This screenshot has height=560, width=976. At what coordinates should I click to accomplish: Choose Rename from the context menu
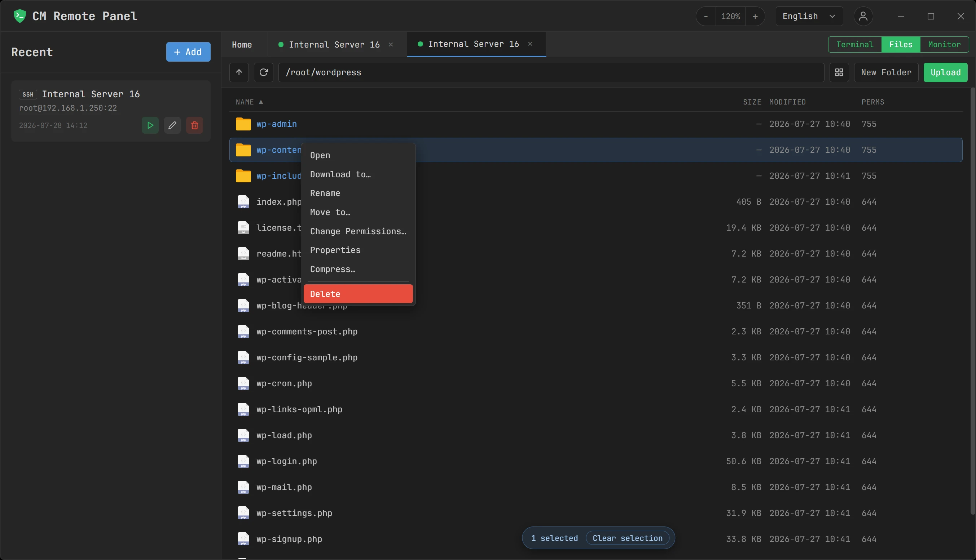tap(358, 193)
